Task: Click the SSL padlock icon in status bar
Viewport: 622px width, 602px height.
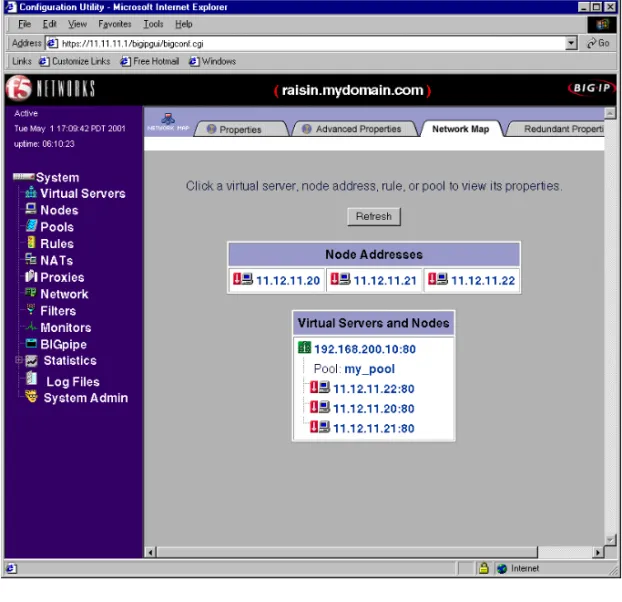Action: (x=483, y=568)
